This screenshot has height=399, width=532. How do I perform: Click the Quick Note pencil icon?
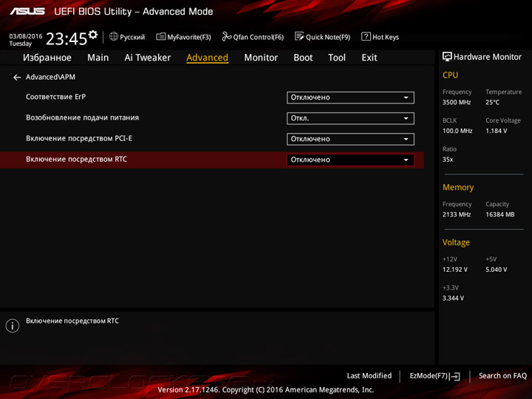[299, 36]
